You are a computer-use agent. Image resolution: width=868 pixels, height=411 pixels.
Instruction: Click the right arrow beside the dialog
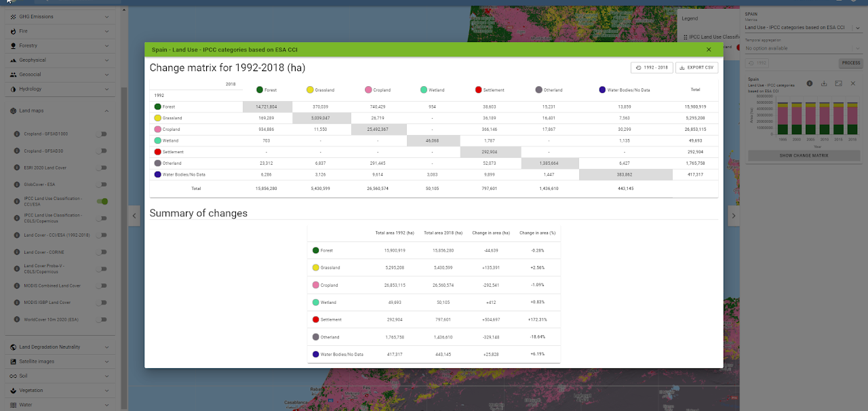click(733, 216)
